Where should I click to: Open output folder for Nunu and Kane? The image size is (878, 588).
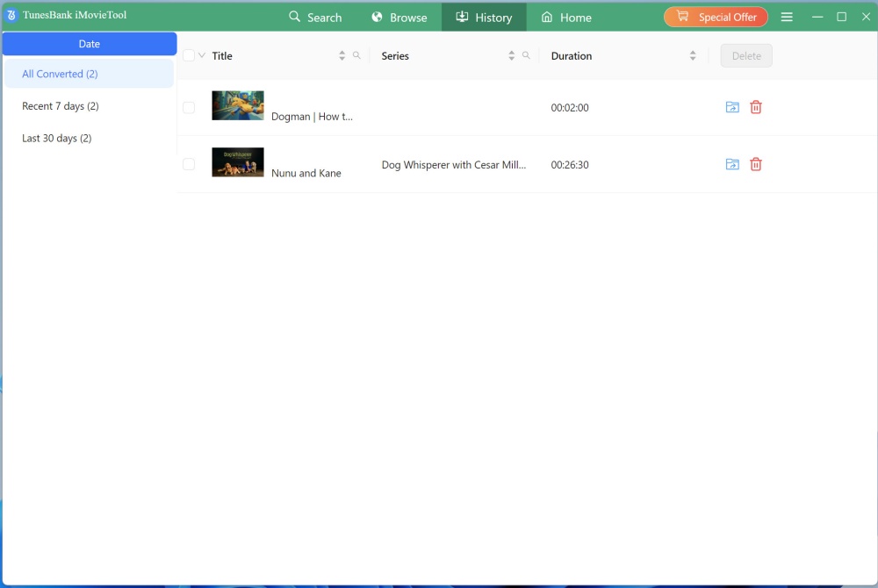tap(732, 164)
